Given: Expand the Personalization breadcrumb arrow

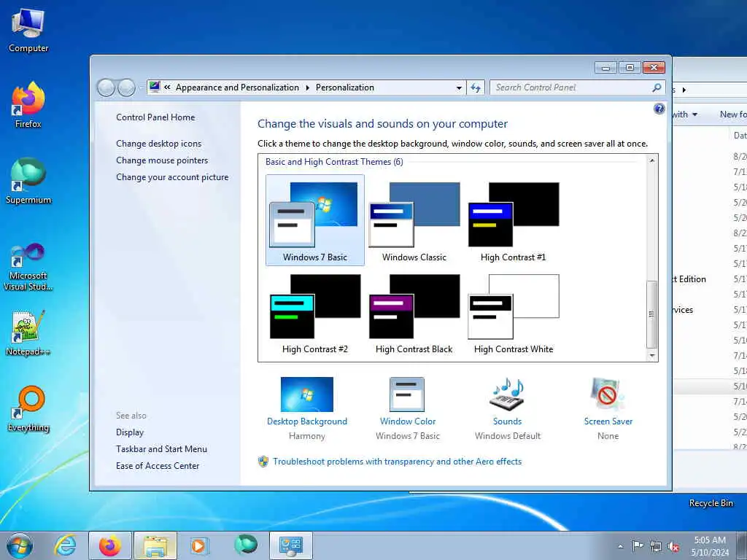Looking at the screenshot, I should 307,87.
